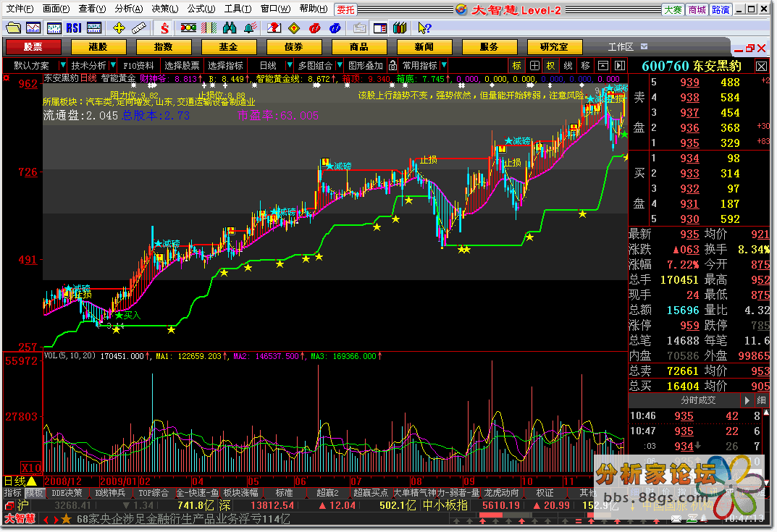Click the 选择股票 button
The height and width of the screenshot is (532, 777).
pyautogui.click(x=182, y=65)
